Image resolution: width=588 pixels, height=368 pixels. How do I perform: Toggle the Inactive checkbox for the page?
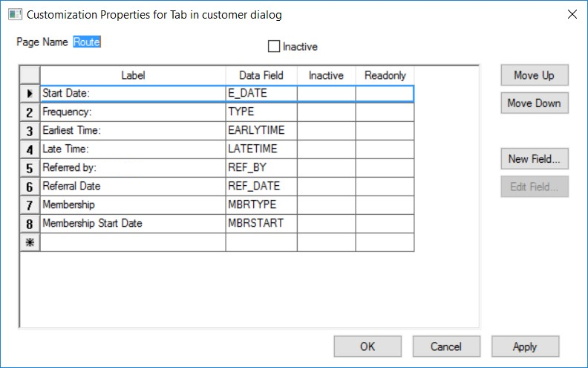click(274, 47)
